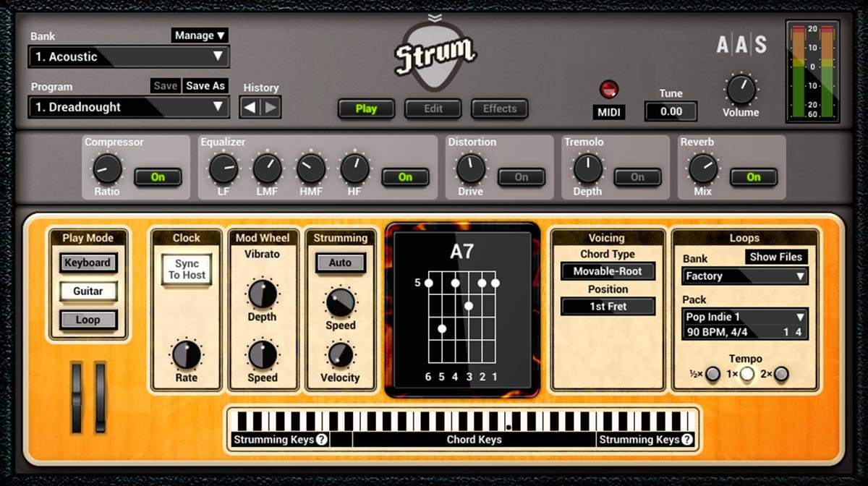Click the Equalizer HF knob

354,169
